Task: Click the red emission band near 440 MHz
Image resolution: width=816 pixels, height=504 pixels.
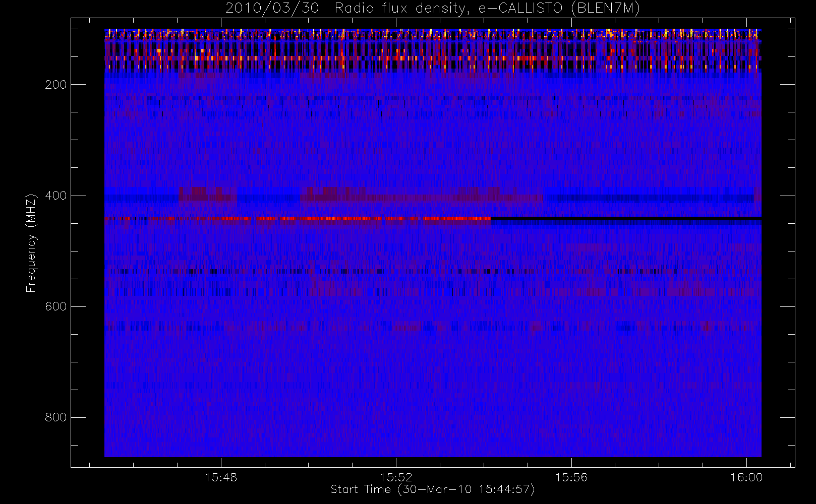Action: coord(298,219)
